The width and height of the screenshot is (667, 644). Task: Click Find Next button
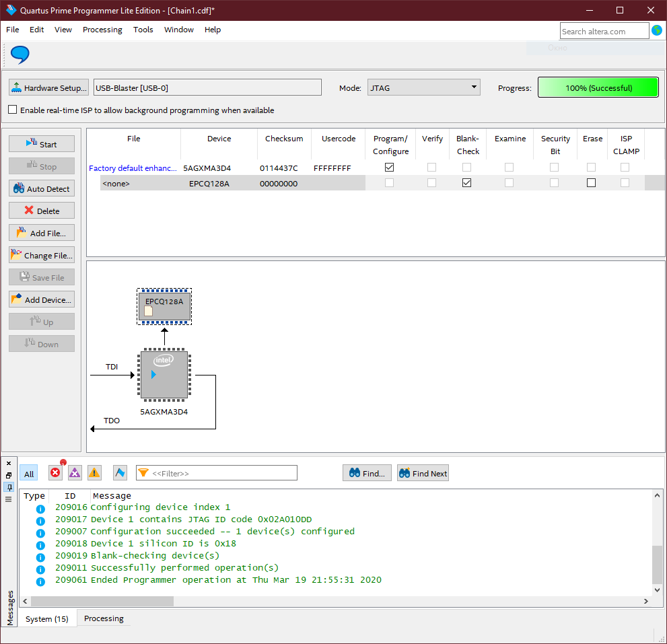[423, 473]
